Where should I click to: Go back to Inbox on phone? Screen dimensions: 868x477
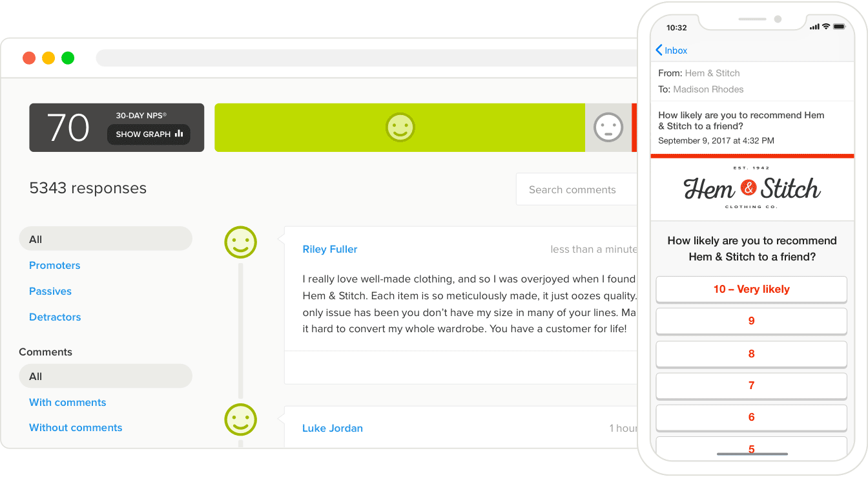[x=671, y=50]
